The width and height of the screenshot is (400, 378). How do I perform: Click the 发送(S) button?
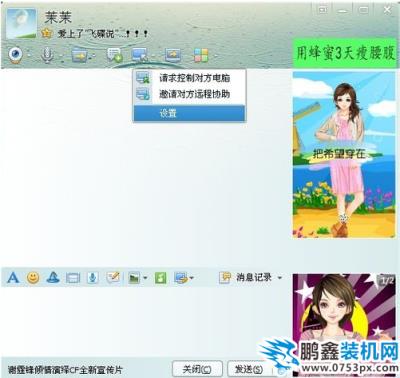[x=249, y=369]
